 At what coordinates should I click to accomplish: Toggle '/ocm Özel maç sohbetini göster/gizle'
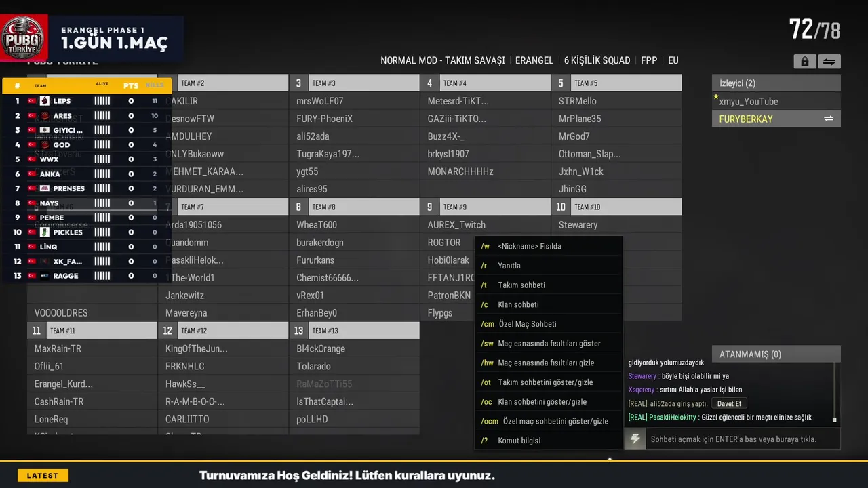pos(548,421)
